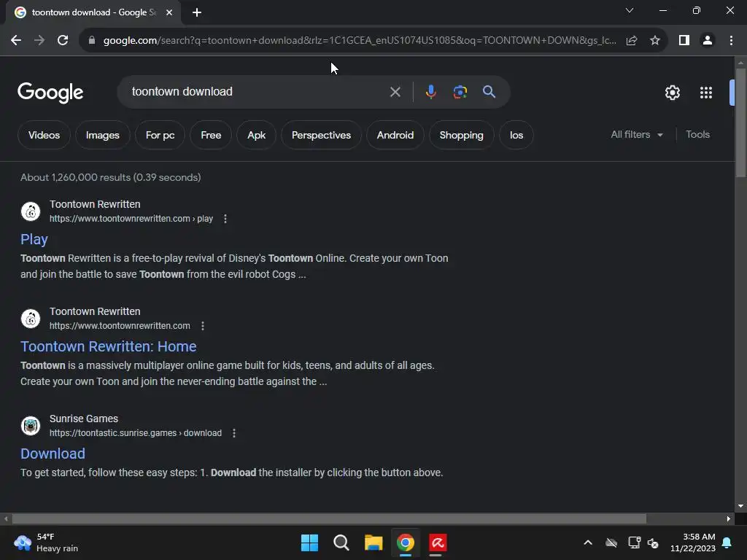Share this page icon in address bar
747x560 pixels.
click(x=632, y=41)
